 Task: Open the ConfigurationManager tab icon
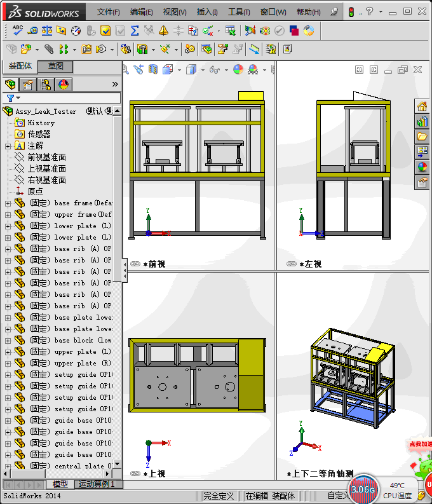46,85
